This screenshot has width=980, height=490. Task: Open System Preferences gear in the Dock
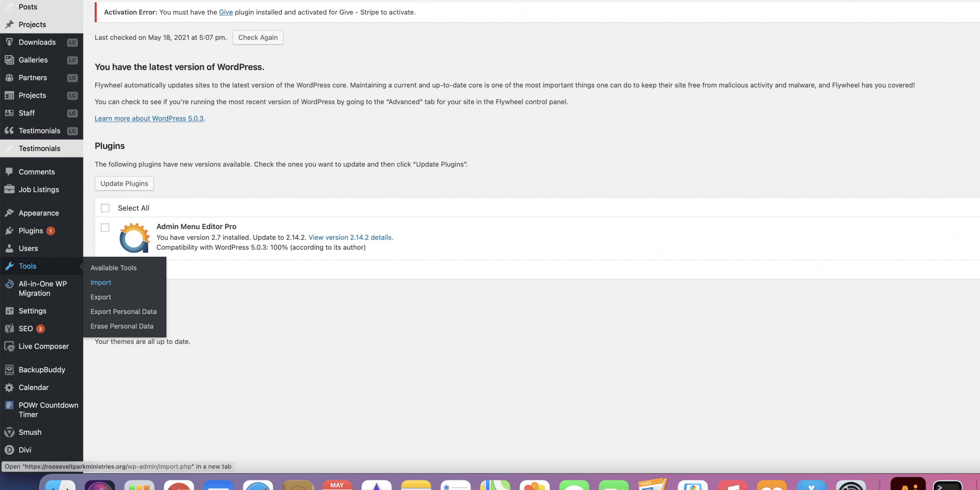[851, 485]
